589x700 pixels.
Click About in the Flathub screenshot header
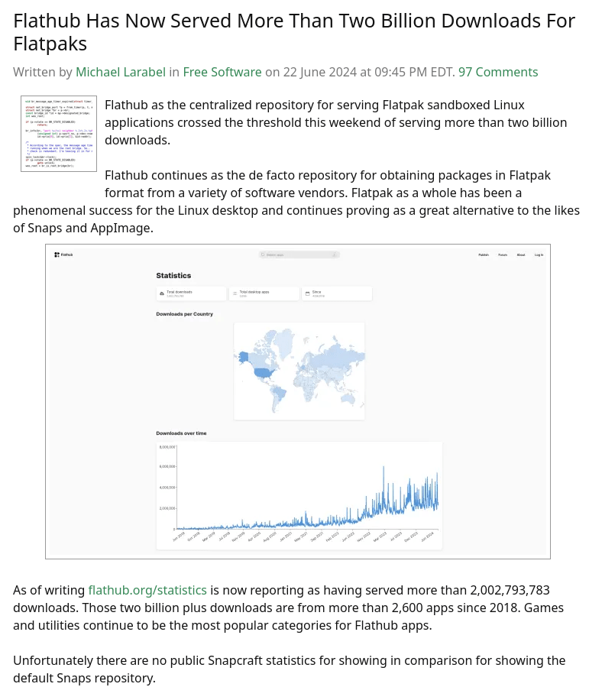tap(521, 254)
